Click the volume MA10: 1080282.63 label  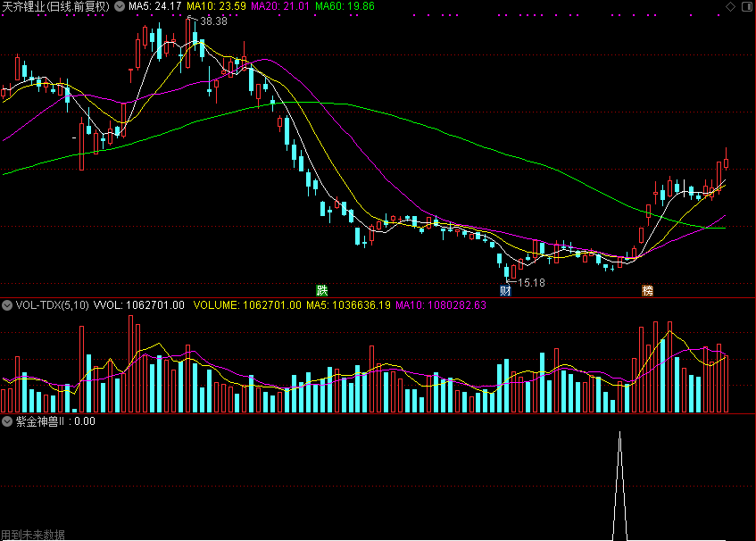(441, 305)
